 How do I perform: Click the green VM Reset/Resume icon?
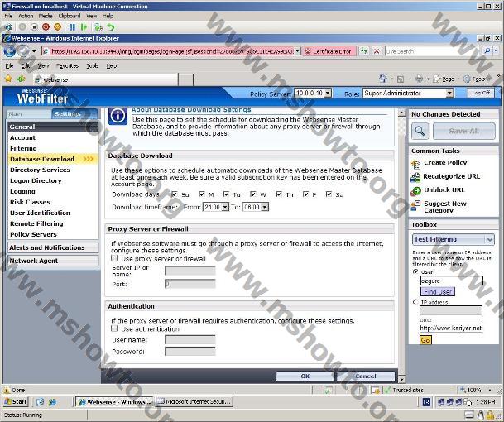click(x=84, y=27)
